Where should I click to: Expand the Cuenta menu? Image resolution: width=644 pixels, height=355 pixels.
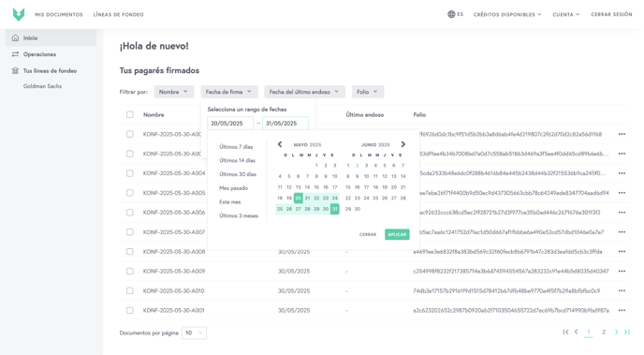click(566, 14)
